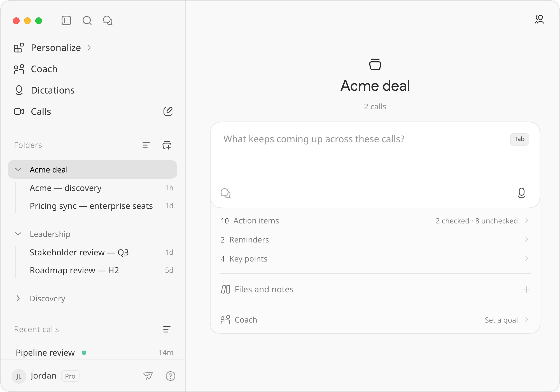The height and width of the screenshot is (392, 560).
Task: Sort recent calls with filter icon
Action: [x=167, y=329]
